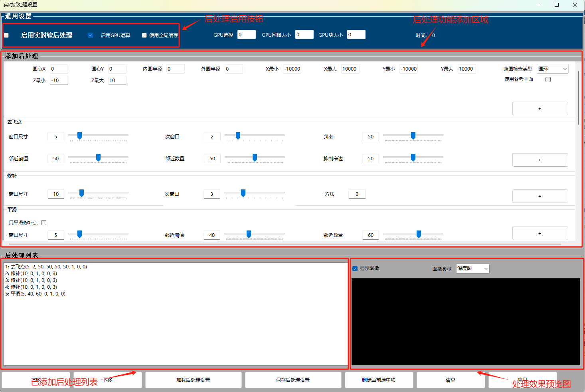
Task: Click the GPU选择 input field
Action: click(x=247, y=35)
